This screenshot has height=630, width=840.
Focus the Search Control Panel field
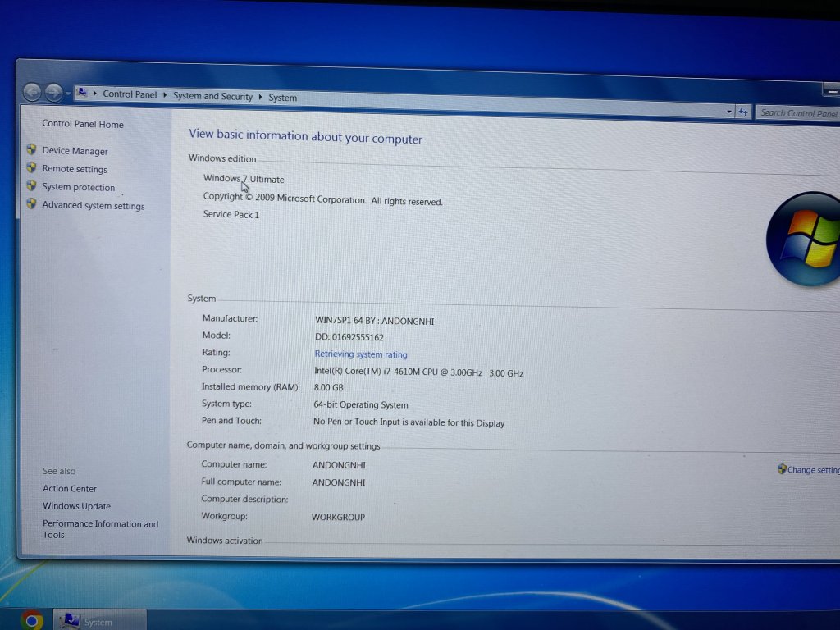click(797, 113)
